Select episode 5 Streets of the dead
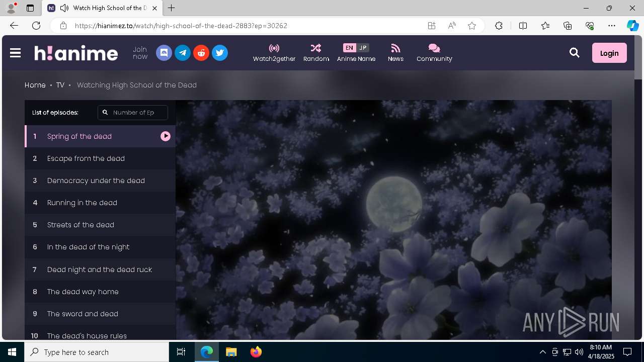This screenshot has width=644, height=362. coord(100,225)
